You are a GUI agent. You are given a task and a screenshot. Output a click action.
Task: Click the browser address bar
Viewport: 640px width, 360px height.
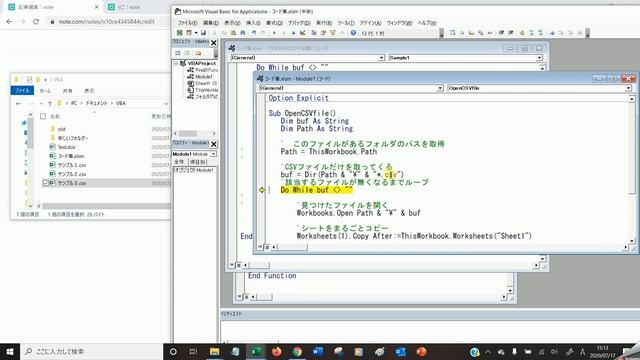point(108,22)
